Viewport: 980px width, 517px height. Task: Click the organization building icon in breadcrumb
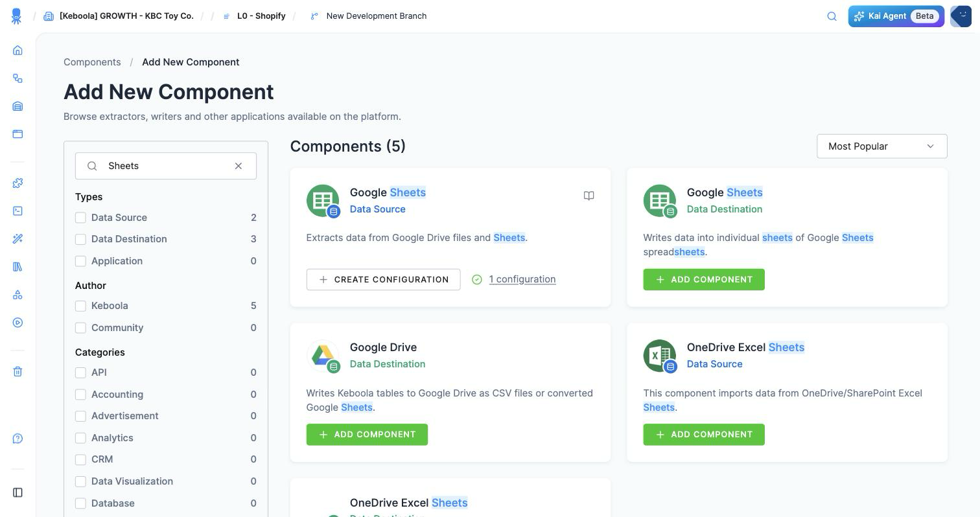[49, 16]
